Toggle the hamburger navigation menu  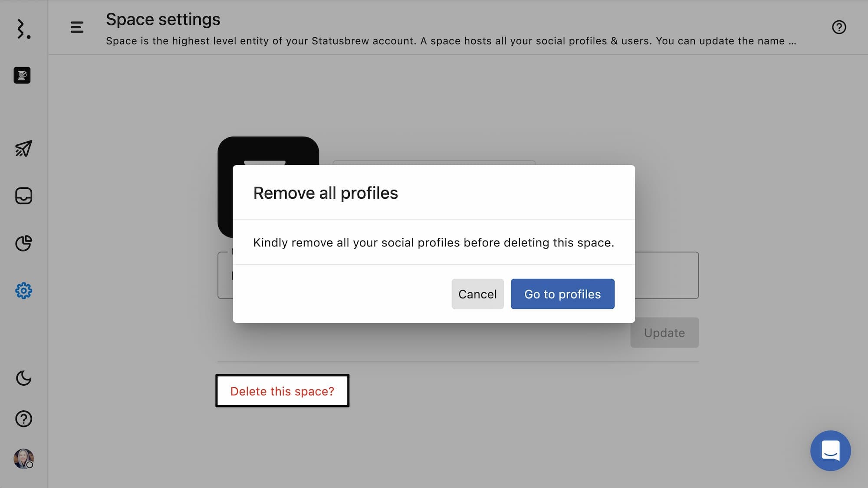77,27
